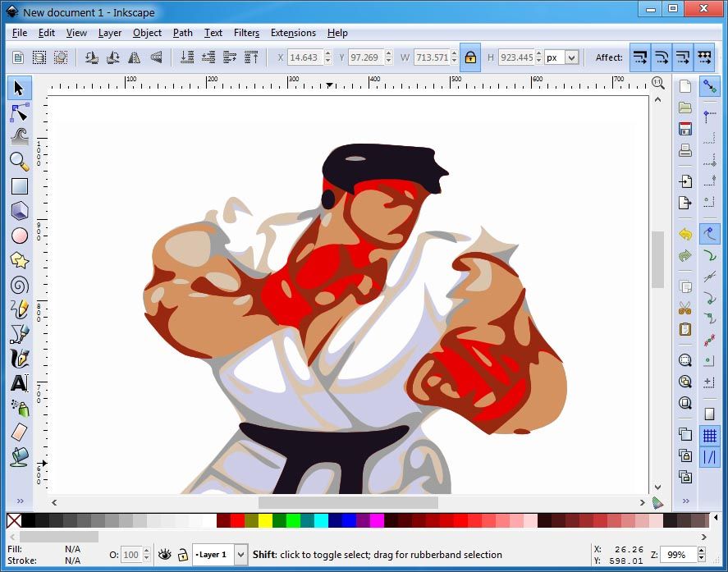Select the Node edit tool

pyautogui.click(x=19, y=112)
